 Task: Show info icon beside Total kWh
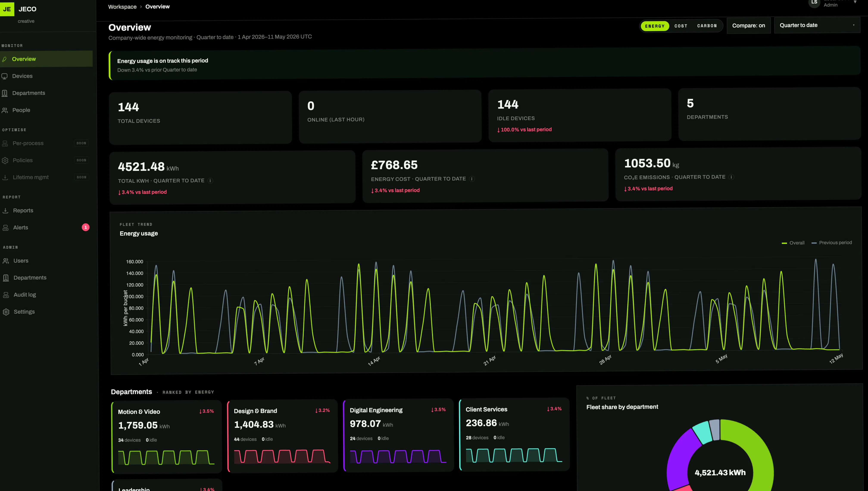210,181
